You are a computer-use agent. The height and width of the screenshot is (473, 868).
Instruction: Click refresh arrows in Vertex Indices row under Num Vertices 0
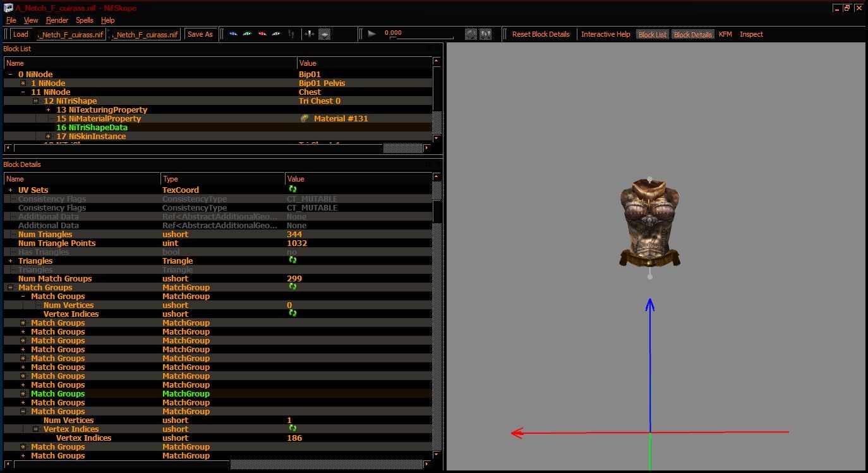tap(292, 313)
